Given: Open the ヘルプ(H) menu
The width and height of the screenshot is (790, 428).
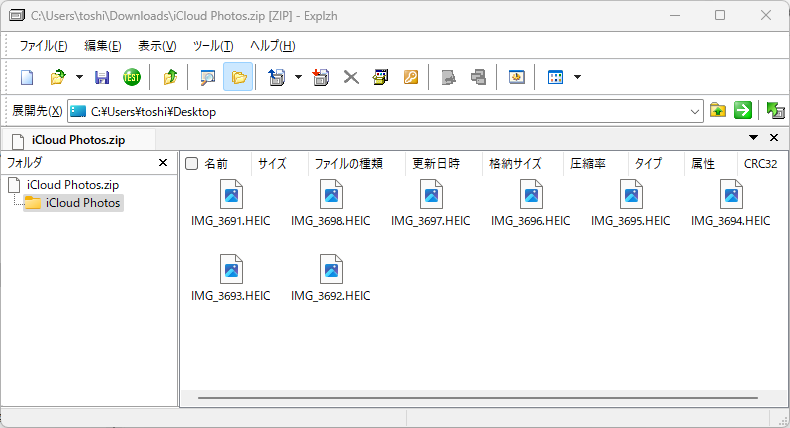Looking at the screenshot, I should [273, 46].
